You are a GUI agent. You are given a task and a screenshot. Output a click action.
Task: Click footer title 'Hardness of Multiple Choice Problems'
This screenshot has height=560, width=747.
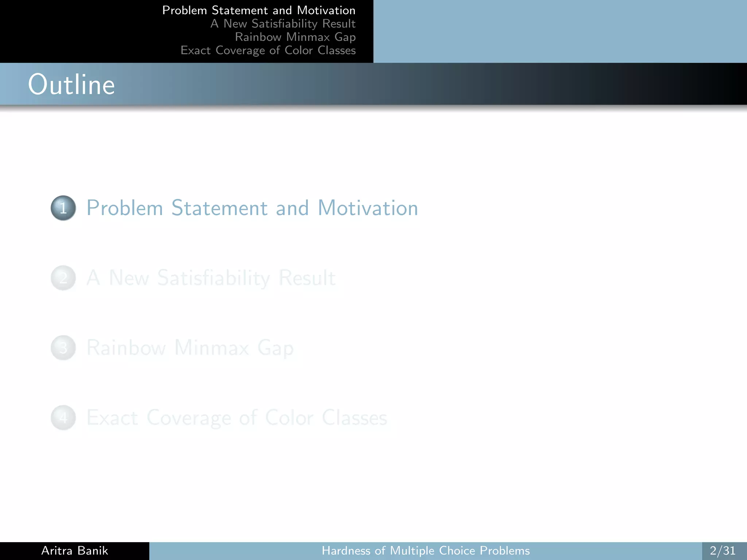[425, 551]
